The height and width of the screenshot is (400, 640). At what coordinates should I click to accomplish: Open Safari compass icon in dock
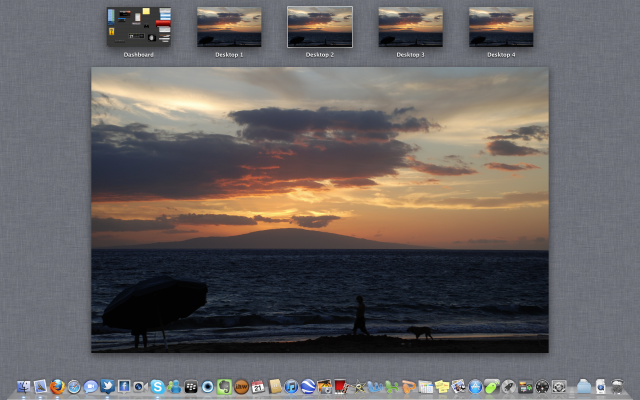[73, 386]
